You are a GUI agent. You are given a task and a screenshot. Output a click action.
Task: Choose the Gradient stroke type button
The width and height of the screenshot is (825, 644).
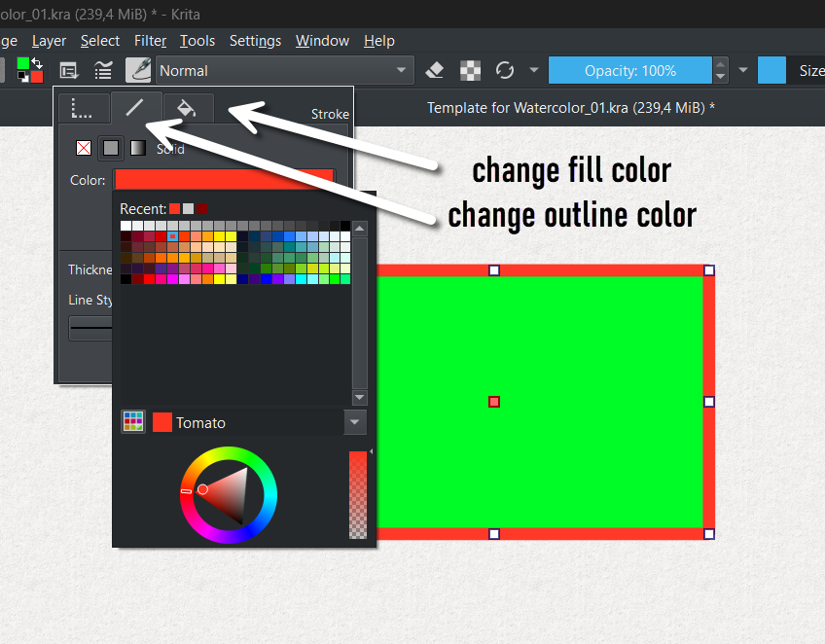139,148
